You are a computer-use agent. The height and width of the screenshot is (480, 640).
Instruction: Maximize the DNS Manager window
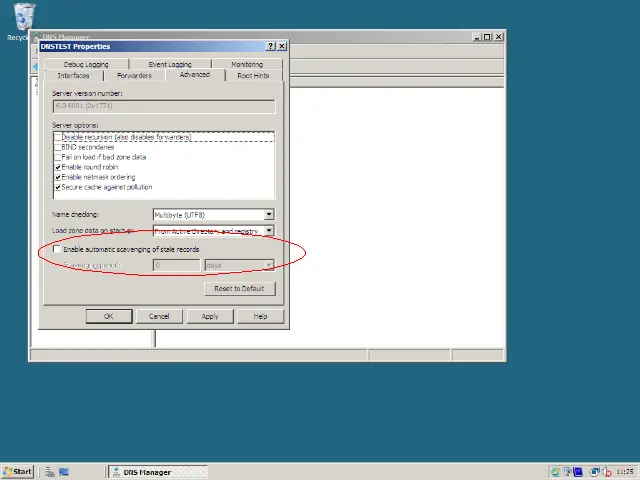tap(487, 37)
